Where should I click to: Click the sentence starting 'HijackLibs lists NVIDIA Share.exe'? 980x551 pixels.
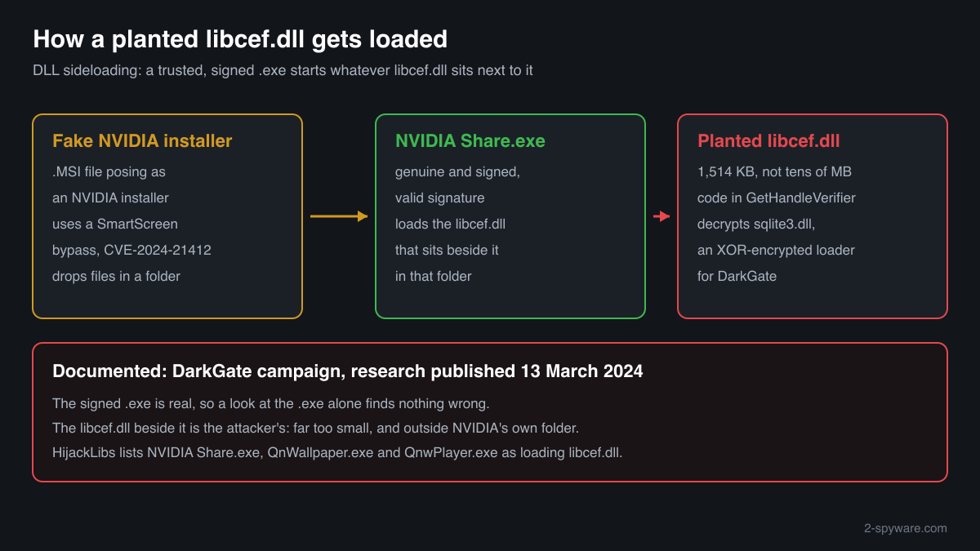pyautogui.click(x=337, y=452)
